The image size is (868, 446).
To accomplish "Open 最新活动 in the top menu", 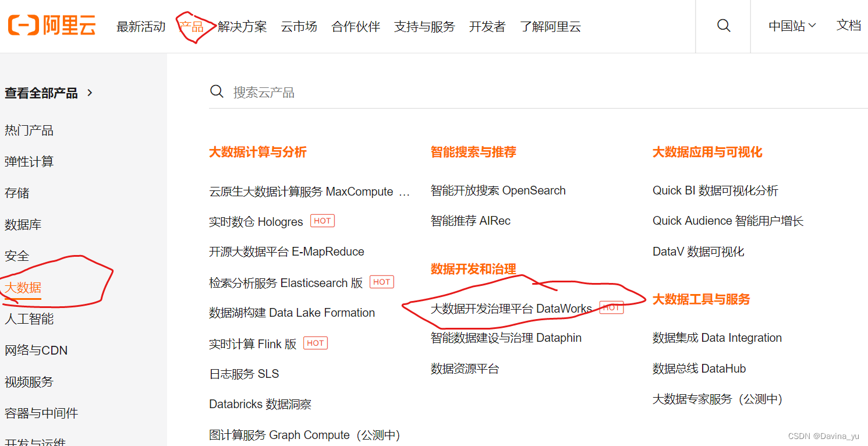I will 141,27.
